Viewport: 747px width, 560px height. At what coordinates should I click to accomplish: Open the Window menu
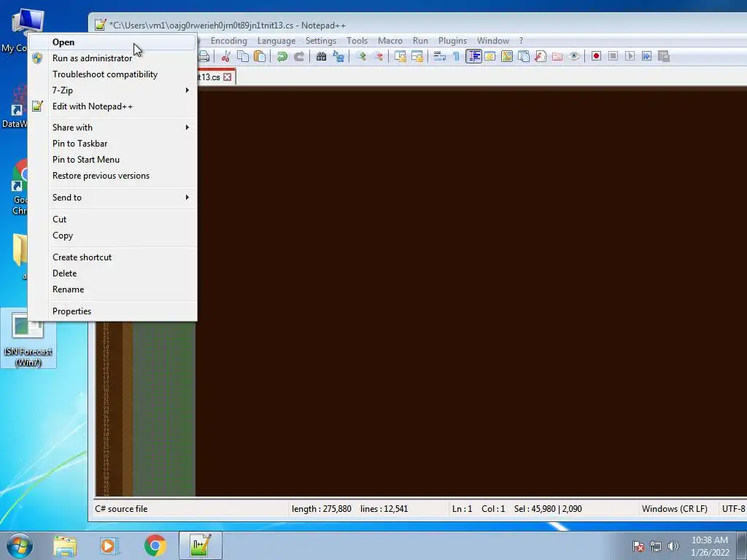point(493,41)
